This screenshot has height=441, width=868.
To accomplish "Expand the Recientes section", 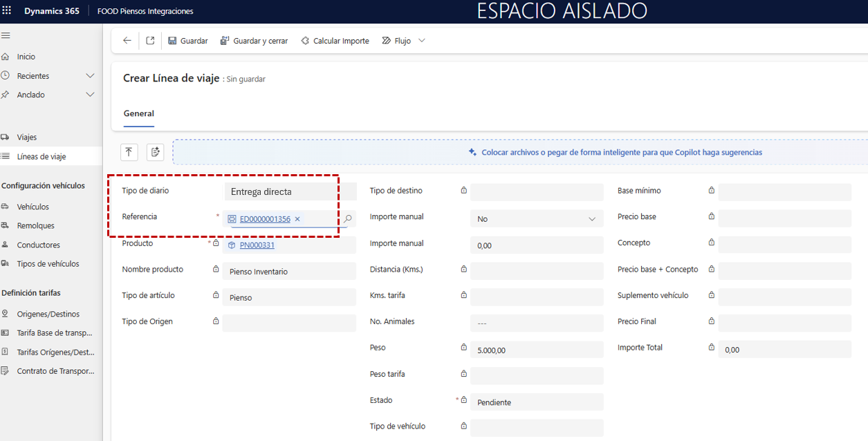I will (90, 75).
